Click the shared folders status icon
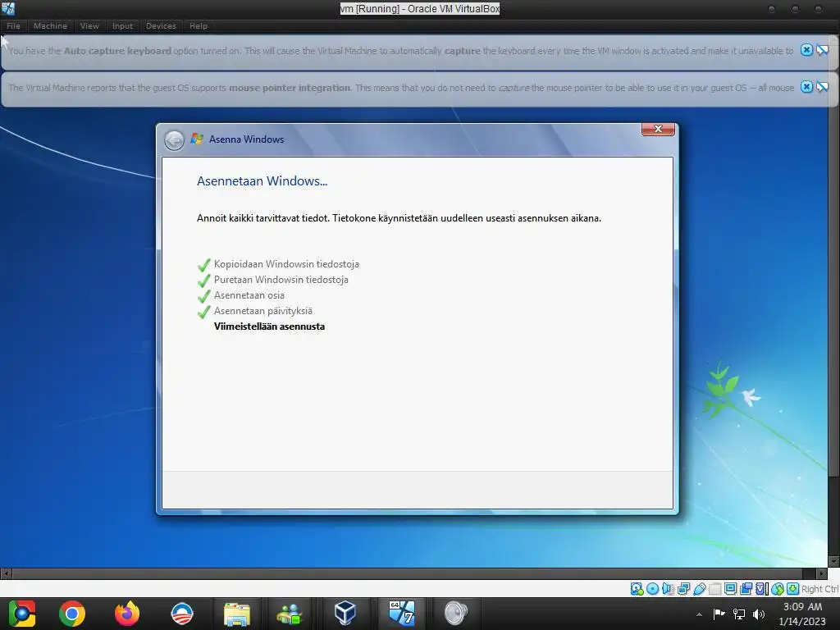The image size is (840, 630). tap(714, 589)
